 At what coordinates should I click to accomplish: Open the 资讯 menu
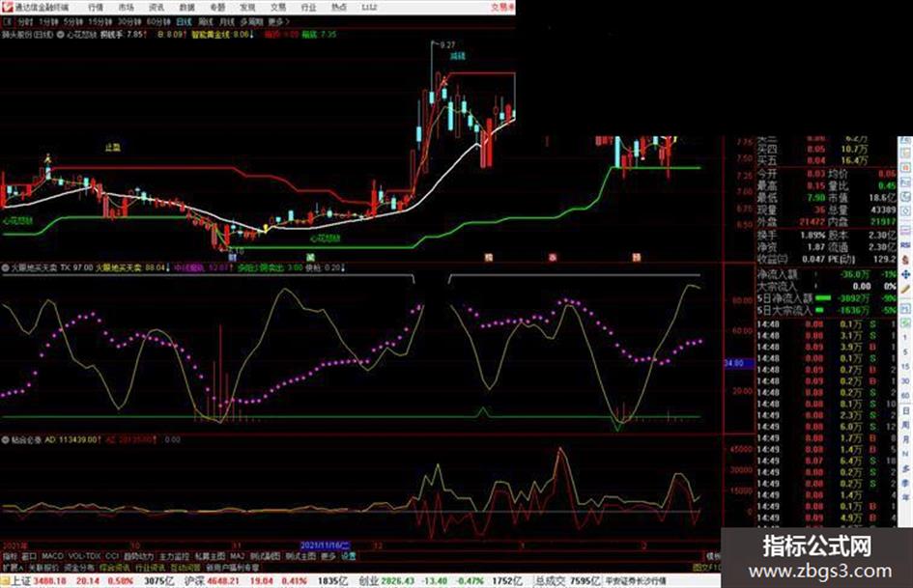157,7
